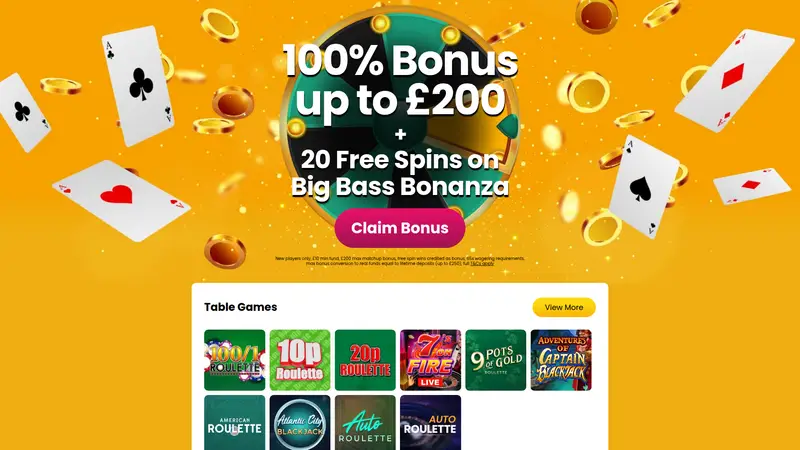The height and width of the screenshot is (450, 800).
Task: Play 7's on Fire Live game
Action: [x=431, y=360]
